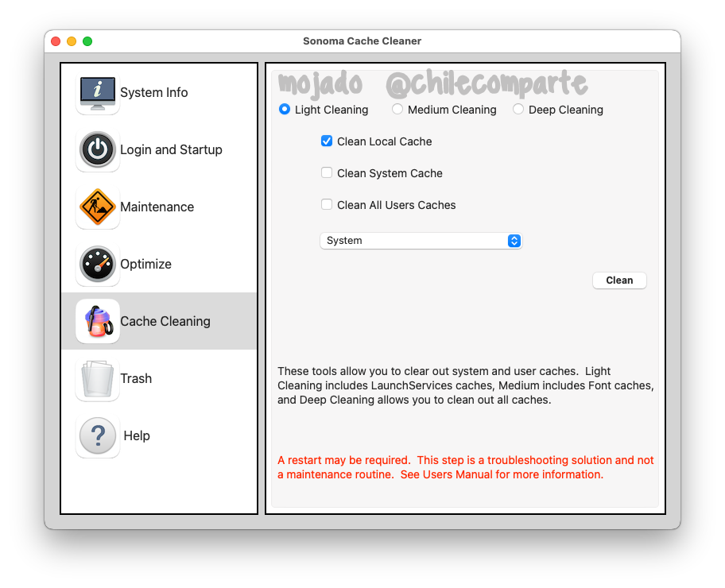The width and height of the screenshot is (725, 588).
Task: Maximize window with the green button
Action: click(x=87, y=41)
